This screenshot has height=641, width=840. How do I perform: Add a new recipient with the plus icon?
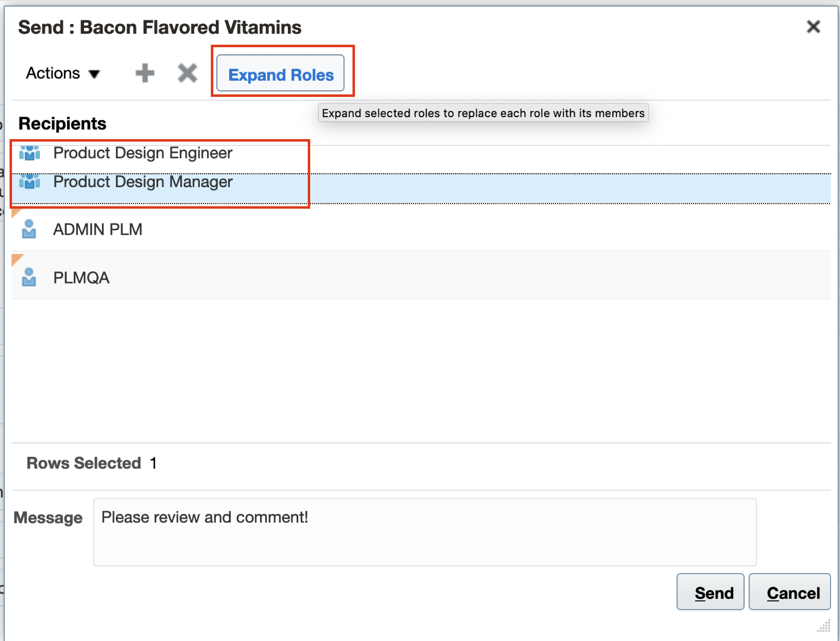click(x=145, y=73)
